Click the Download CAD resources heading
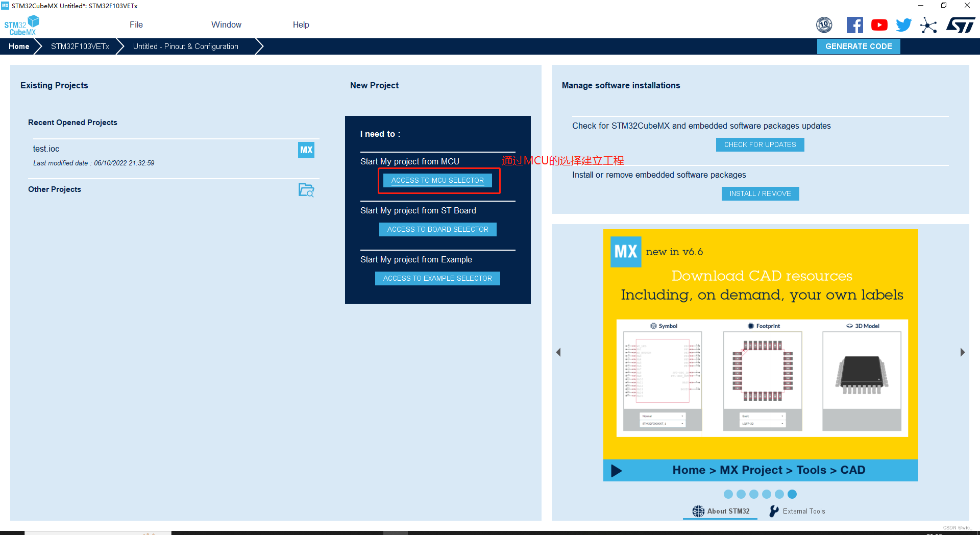 pyautogui.click(x=762, y=276)
